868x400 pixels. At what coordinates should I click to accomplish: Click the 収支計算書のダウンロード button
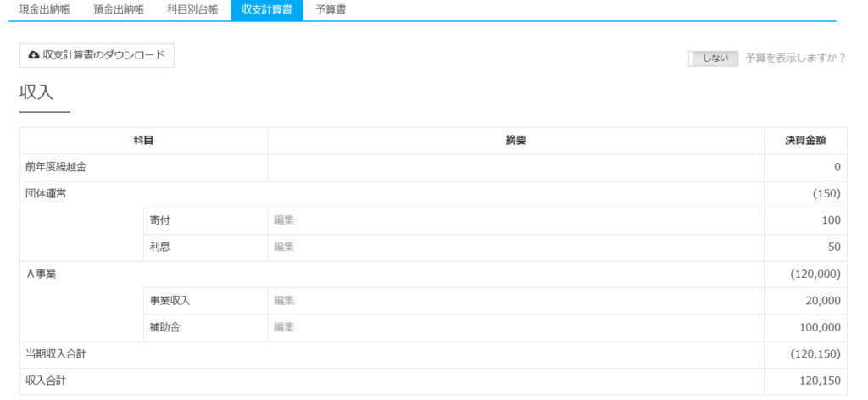(97, 55)
